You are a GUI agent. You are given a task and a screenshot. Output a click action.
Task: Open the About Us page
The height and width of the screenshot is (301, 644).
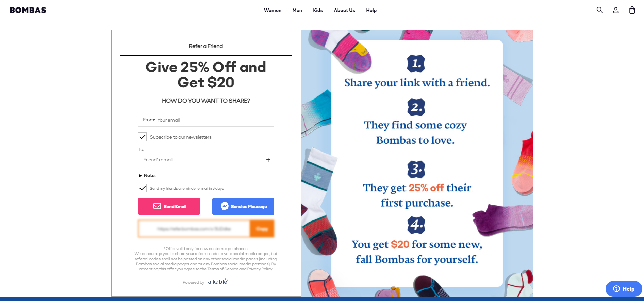click(344, 10)
